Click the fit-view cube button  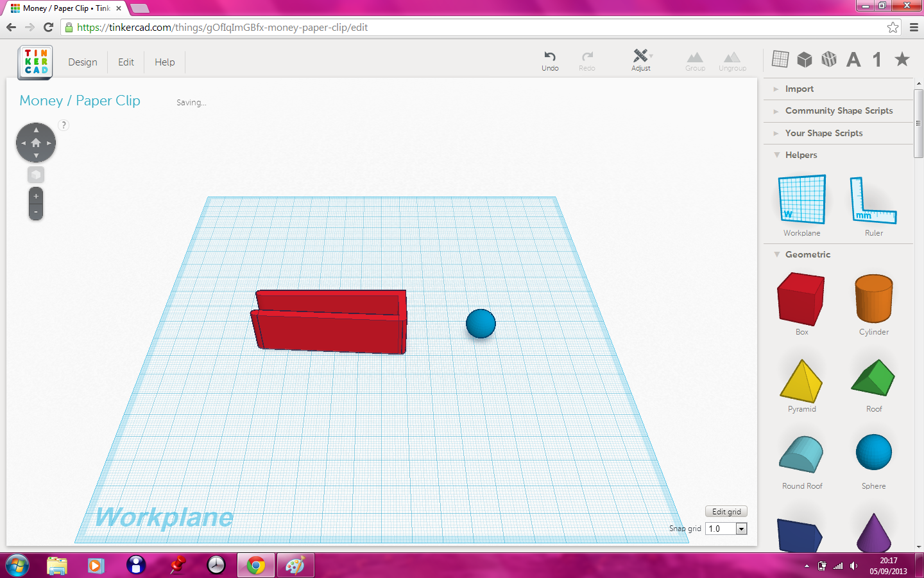pos(36,175)
